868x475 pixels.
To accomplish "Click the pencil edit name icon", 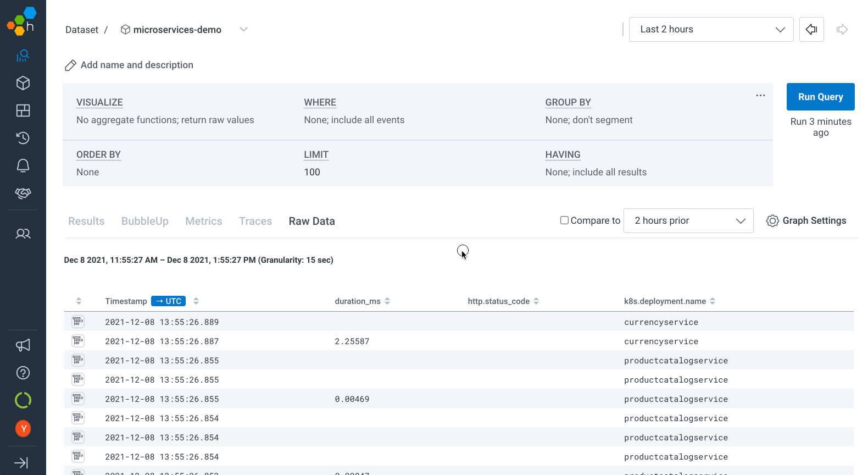I will point(70,65).
